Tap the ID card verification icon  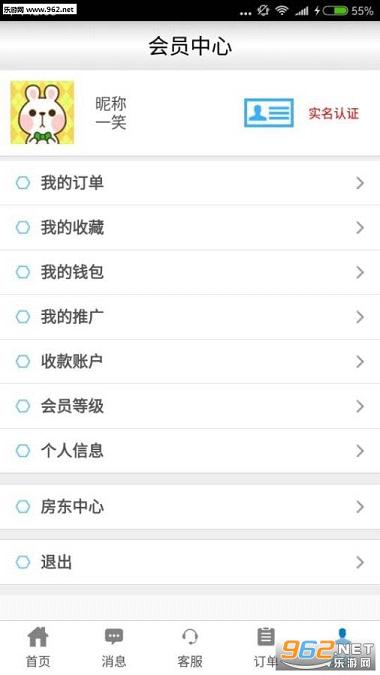tap(269, 113)
